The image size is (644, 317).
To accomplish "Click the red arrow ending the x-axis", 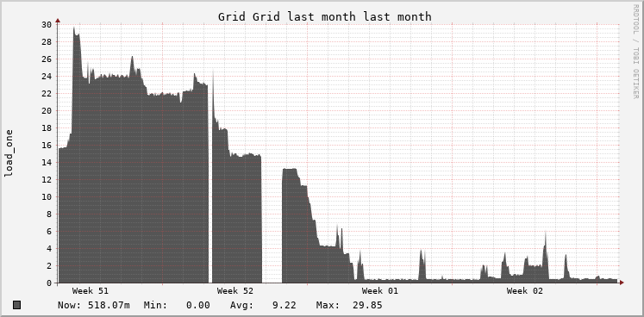I will [x=622, y=283].
